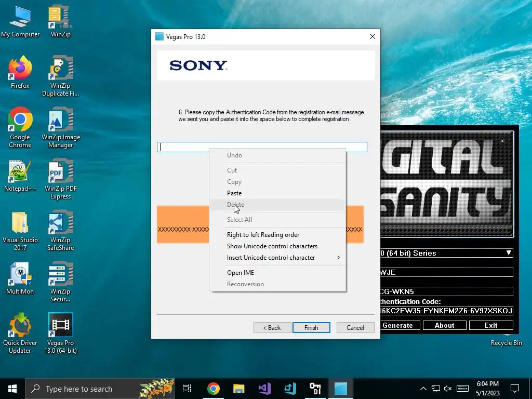
Task: Switch to Chrome in the taskbar
Action: point(213,389)
